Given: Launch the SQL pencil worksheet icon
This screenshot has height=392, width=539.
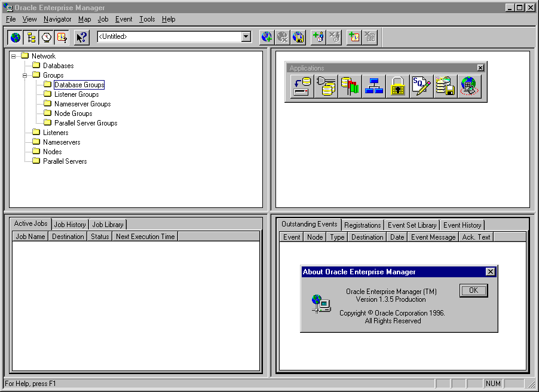Looking at the screenshot, I should click(x=422, y=86).
